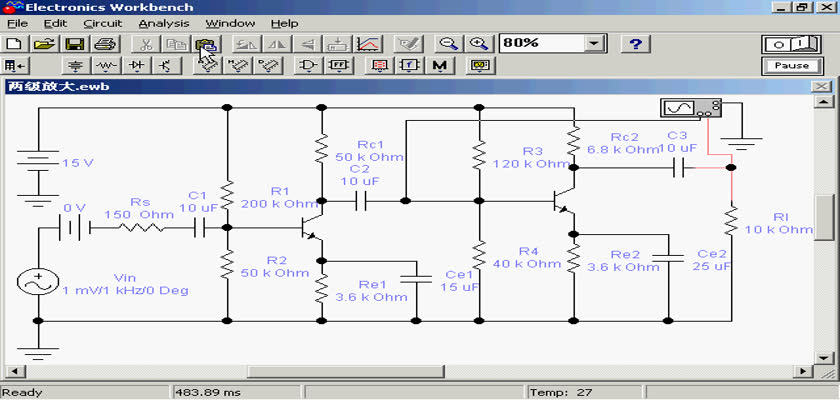840x400 pixels.
Task: Copy the selected components
Action: (175, 43)
